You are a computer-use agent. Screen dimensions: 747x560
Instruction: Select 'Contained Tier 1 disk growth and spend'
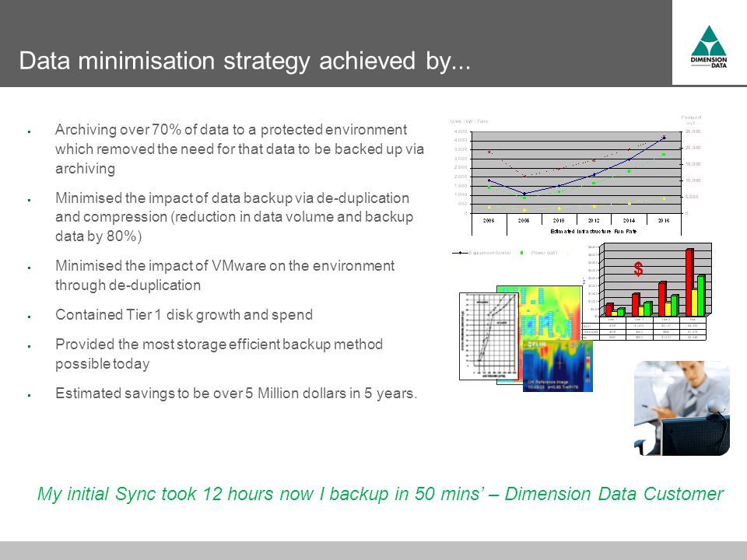184,315
